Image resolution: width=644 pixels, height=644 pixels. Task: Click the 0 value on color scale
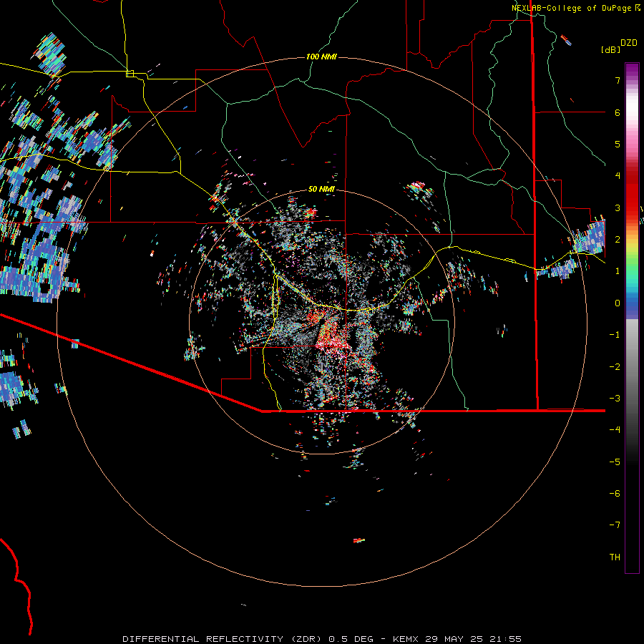(618, 303)
